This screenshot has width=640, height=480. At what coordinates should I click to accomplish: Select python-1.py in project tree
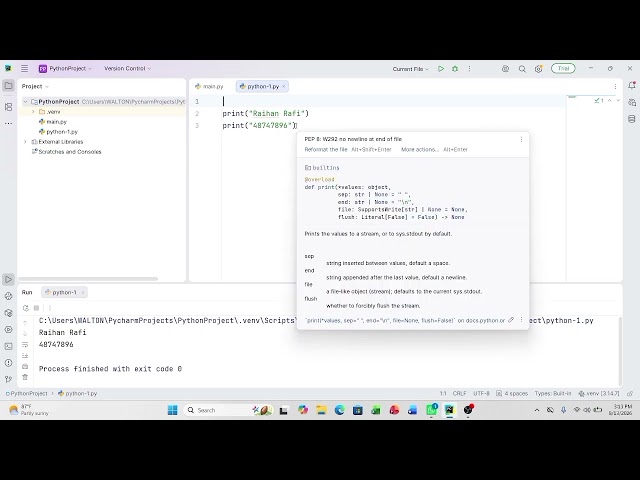pos(58,132)
